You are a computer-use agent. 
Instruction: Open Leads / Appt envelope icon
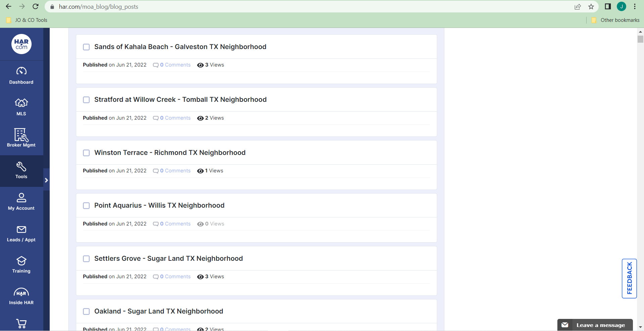click(21, 230)
